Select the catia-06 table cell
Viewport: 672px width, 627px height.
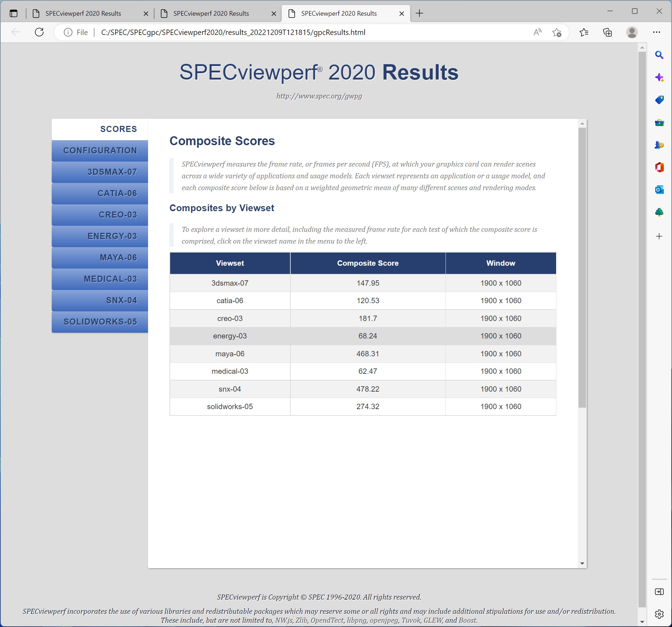point(230,301)
